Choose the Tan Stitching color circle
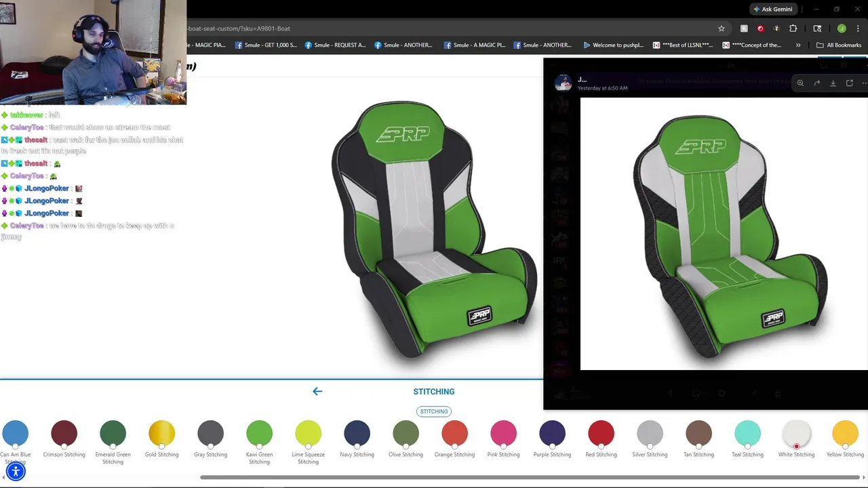The height and width of the screenshot is (488, 868). click(698, 434)
